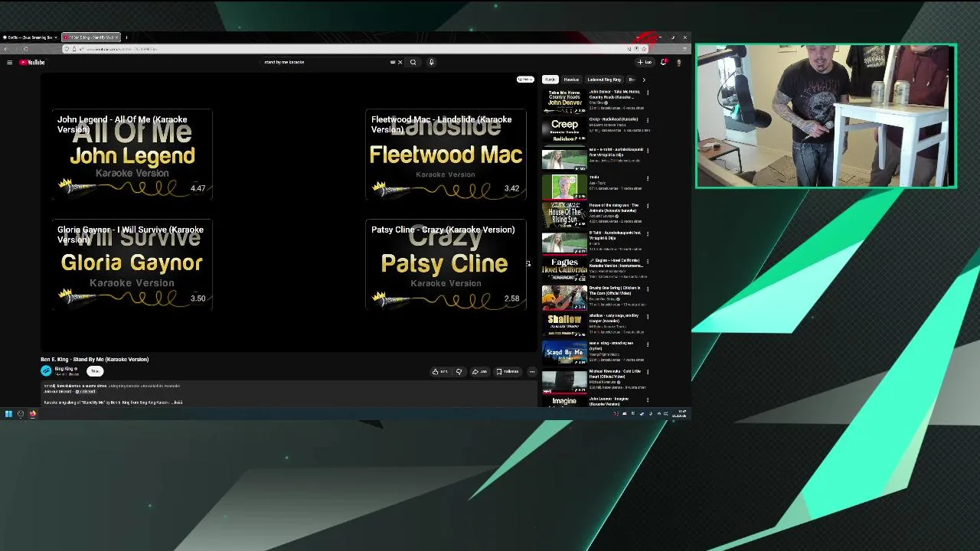
Task: Open the taskbar clock and date
Action: point(681,414)
